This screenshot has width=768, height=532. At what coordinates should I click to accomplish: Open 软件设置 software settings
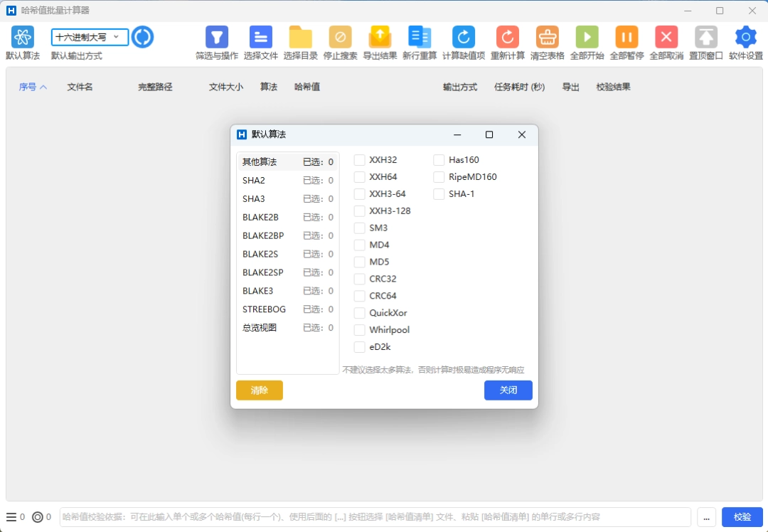[x=745, y=37]
